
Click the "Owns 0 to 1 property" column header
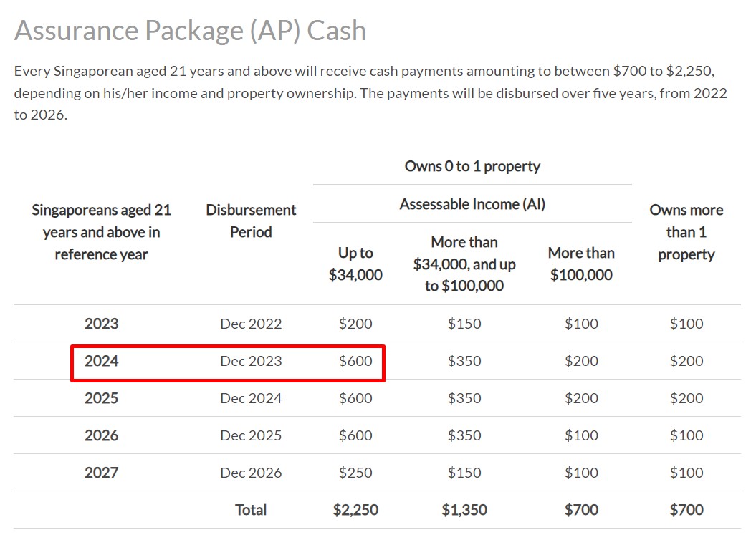[472, 166]
